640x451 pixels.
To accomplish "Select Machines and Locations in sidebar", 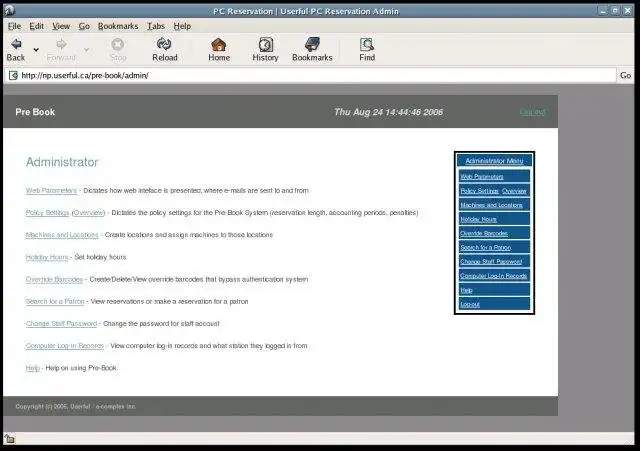I will [x=491, y=205].
